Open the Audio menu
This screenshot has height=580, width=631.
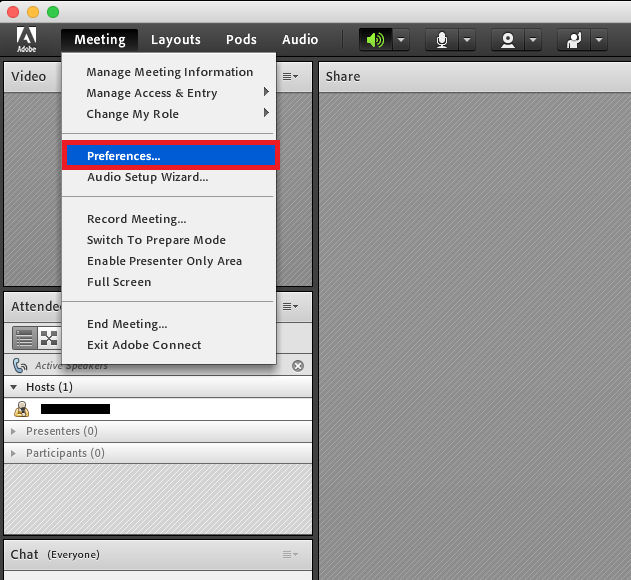click(x=300, y=39)
